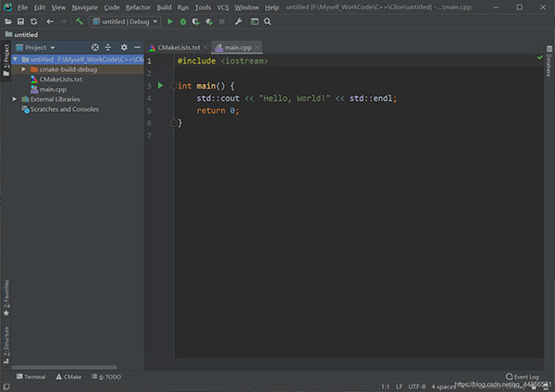Select main.cpp in the project tree

click(52, 89)
